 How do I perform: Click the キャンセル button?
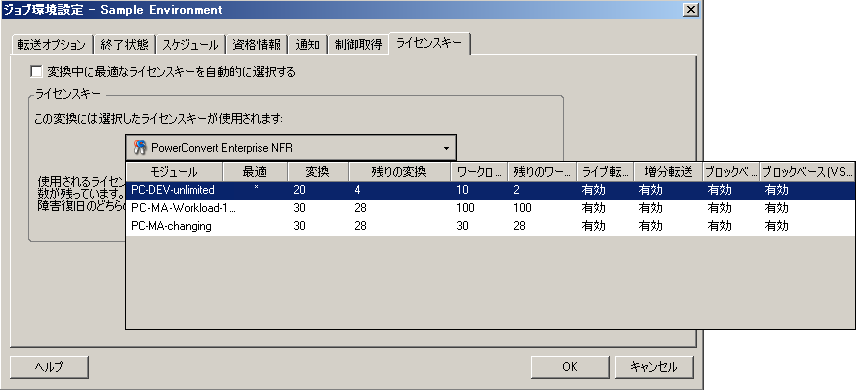coord(654,367)
